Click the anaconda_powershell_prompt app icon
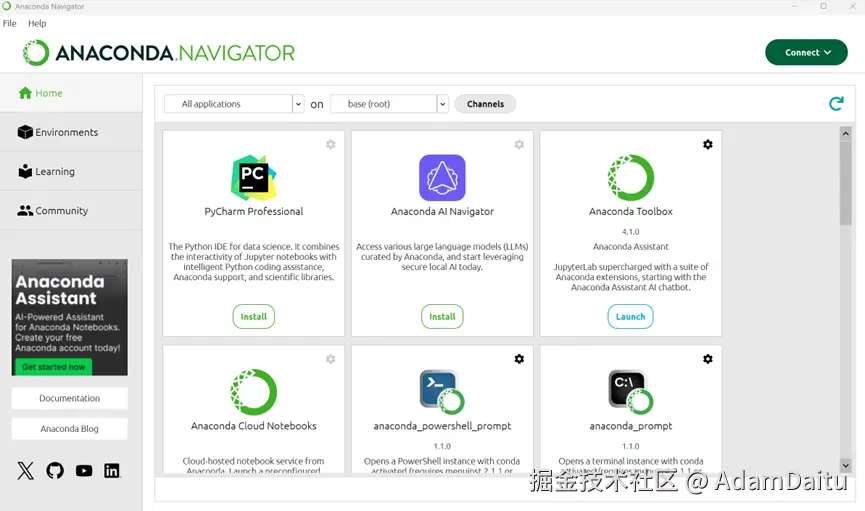The height and width of the screenshot is (511, 865). pyautogui.click(x=442, y=392)
